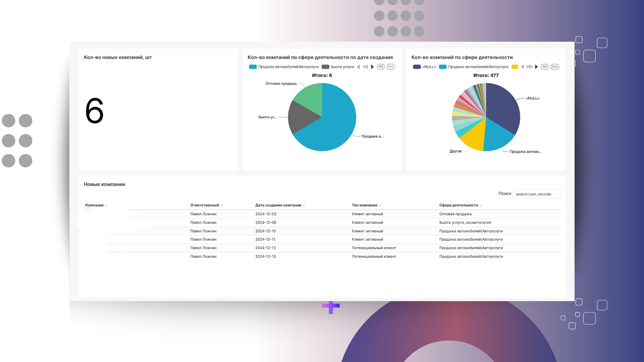Image resolution: width=644 pixels, height=362 pixels.
Task: Sort by Сфера деятельности sort icon
Action: (480, 206)
